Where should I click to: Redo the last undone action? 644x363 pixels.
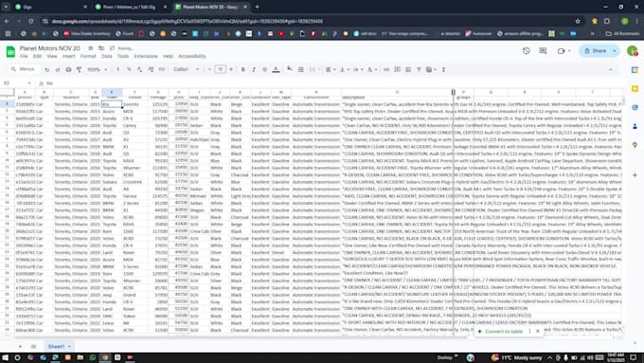point(58,69)
